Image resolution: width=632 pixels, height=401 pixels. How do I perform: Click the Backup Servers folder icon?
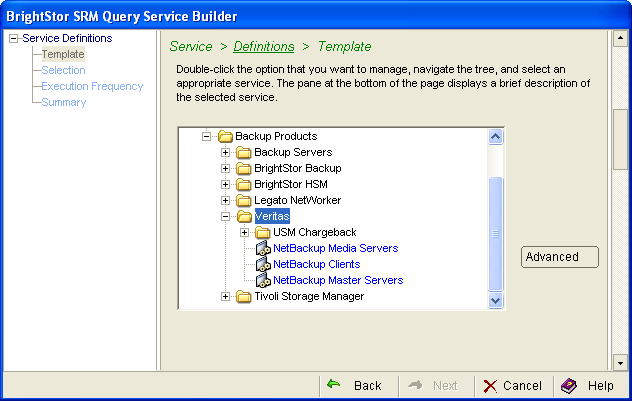pyautogui.click(x=244, y=152)
